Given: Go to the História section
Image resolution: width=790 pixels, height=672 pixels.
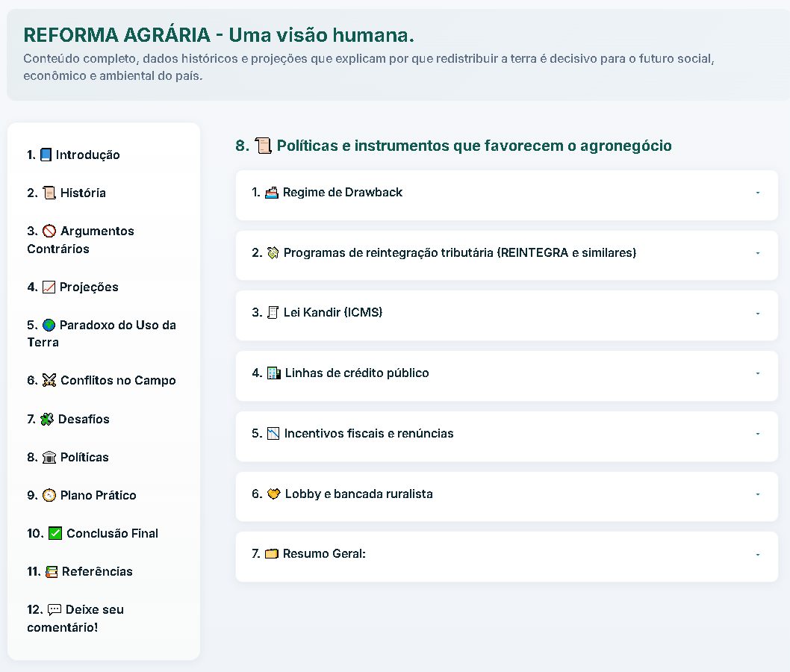Looking at the screenshot, I should tap(66, 193).
